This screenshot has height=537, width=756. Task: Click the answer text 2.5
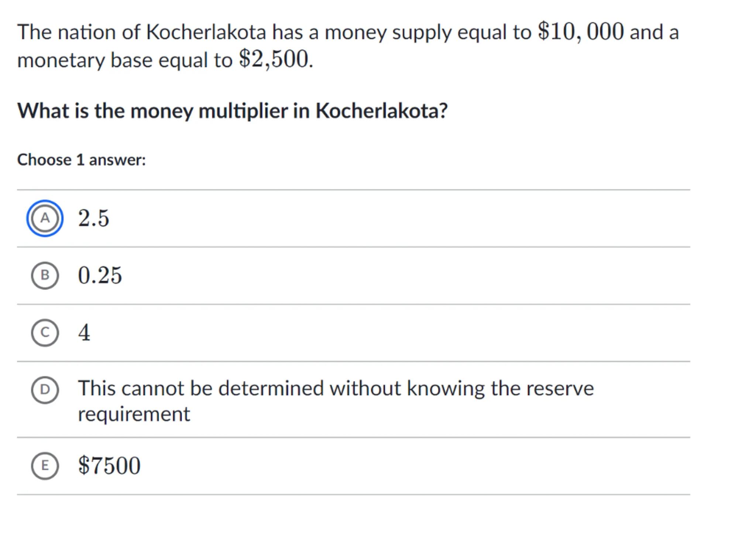click(93, 218)
